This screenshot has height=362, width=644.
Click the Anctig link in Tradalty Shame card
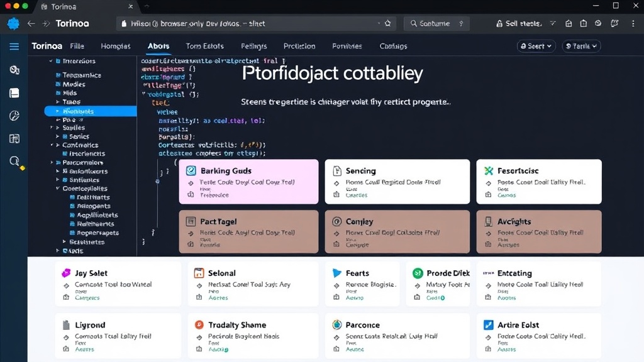tap(218, 349)
